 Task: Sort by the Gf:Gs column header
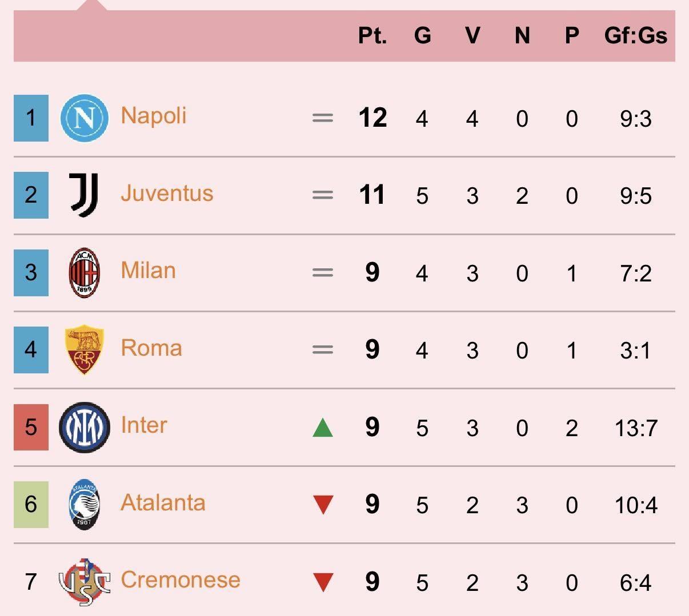[636, 35]
